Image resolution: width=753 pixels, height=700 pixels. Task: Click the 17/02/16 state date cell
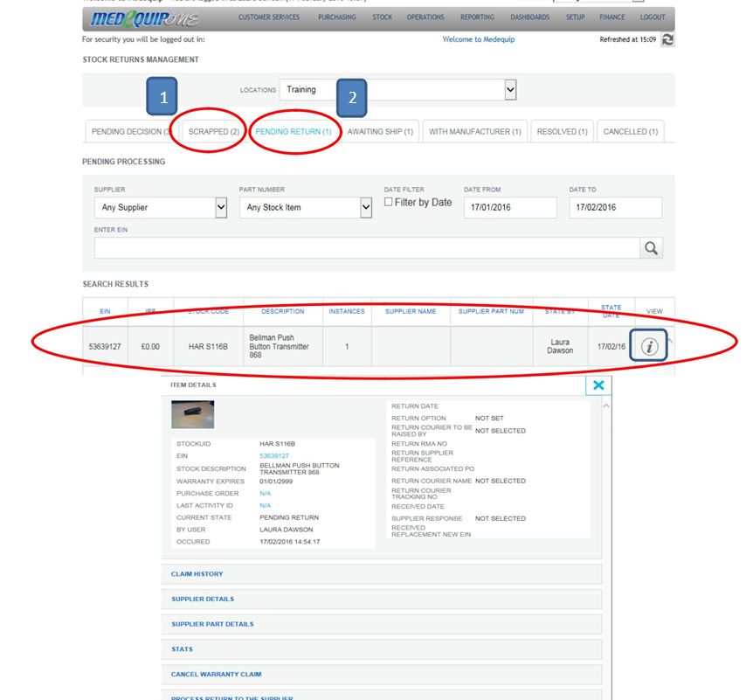pyautogui.click(x=611, y=346)
